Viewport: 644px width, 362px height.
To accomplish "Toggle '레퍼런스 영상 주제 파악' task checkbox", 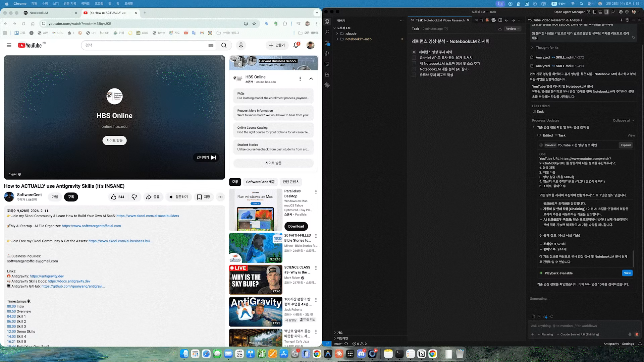I will [414, 52].
